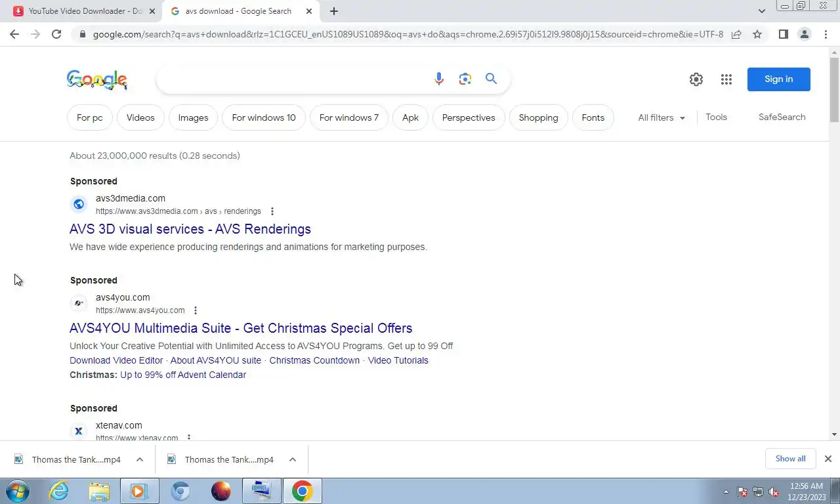The image size is (840, 504).
Task: Search by image with Lens icon
Action: (x=465, y=79)
